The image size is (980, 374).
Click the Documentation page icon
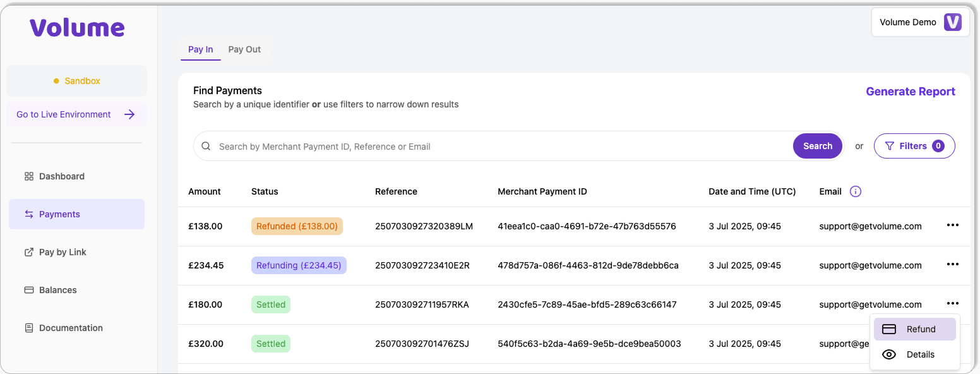tap(28, 328)
